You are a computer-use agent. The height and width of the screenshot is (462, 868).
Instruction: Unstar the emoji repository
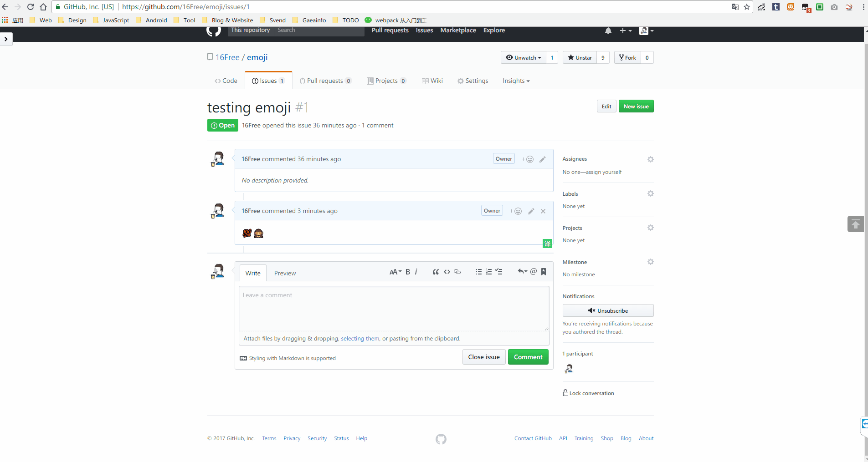pyautogui.click(x=580, y=58)
